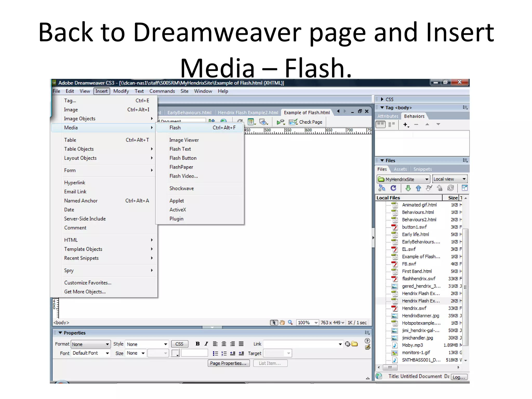Click Validate Markup icon in toolbar
Viewport: 532px width, 399px height.
(x=281, y=122)
